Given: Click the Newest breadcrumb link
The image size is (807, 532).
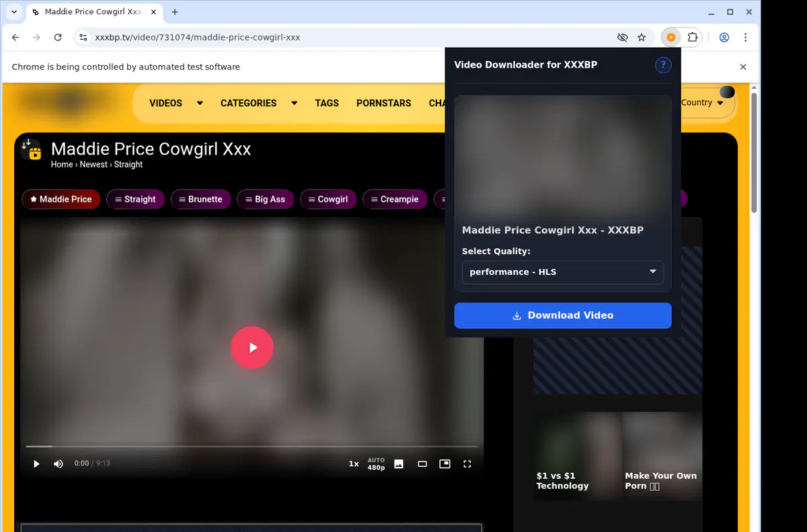Looking at the screenshot, I should coord(93,164).
